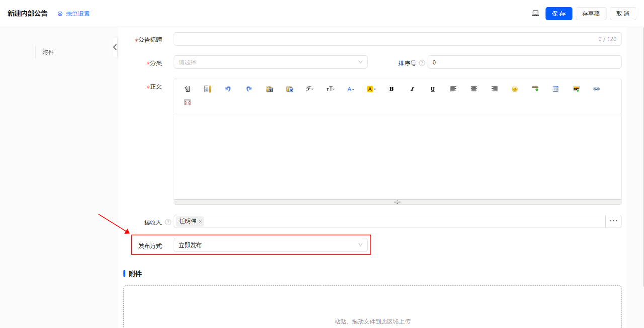Viewport: 644px width, 328px height.
Task: Open 表单设置 form settings link
Action: click(73, 14)
